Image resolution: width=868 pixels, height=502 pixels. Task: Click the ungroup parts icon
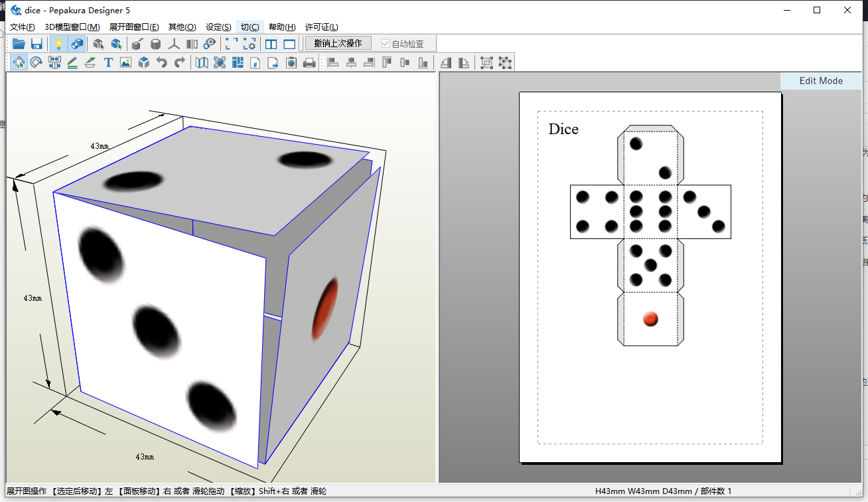pos(505,62)
